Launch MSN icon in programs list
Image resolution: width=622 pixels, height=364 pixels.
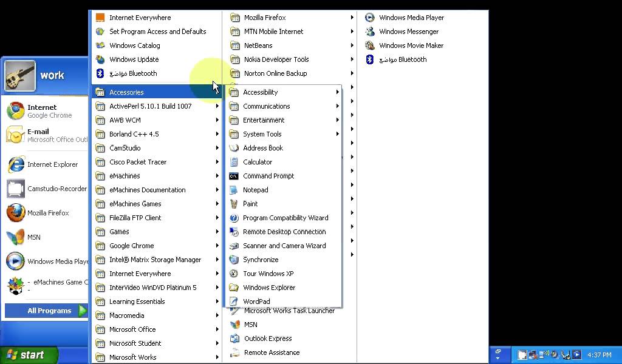(235, 325)
